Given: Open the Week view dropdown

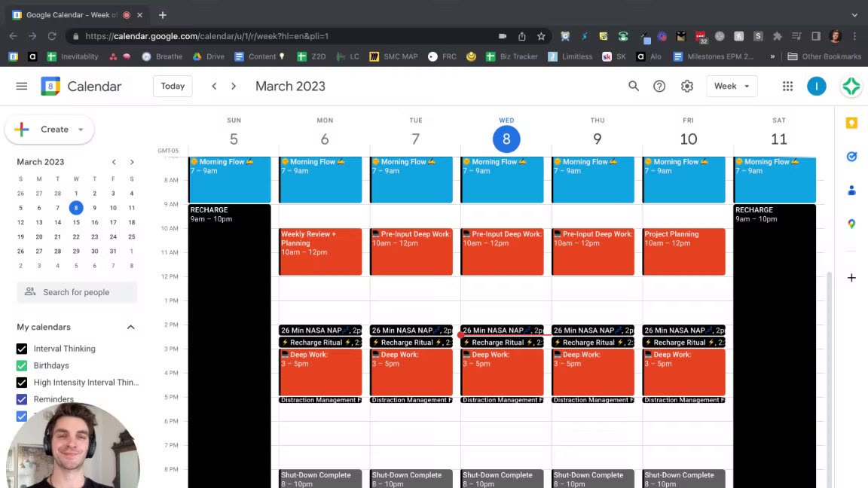Looking at the screenshot, I should [x=732, y=87].
